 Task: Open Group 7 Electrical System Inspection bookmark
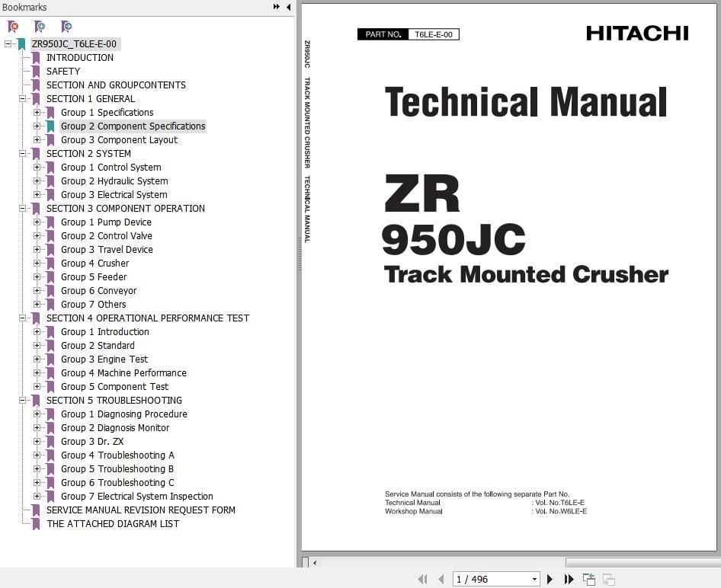click(x=137, y=497)
